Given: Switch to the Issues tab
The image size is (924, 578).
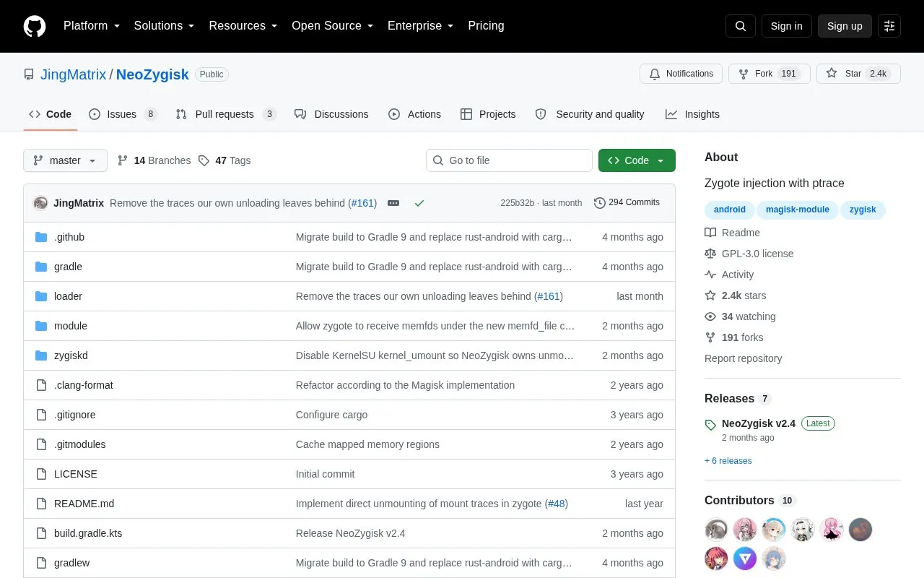Looking at the screenshot, I should (123, 114).
